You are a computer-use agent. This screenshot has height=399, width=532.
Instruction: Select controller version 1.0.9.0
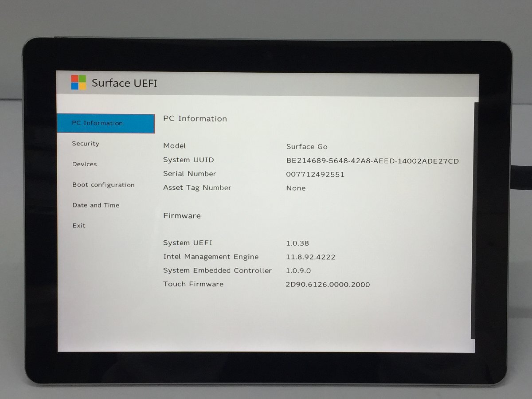[x=298, y=271]
